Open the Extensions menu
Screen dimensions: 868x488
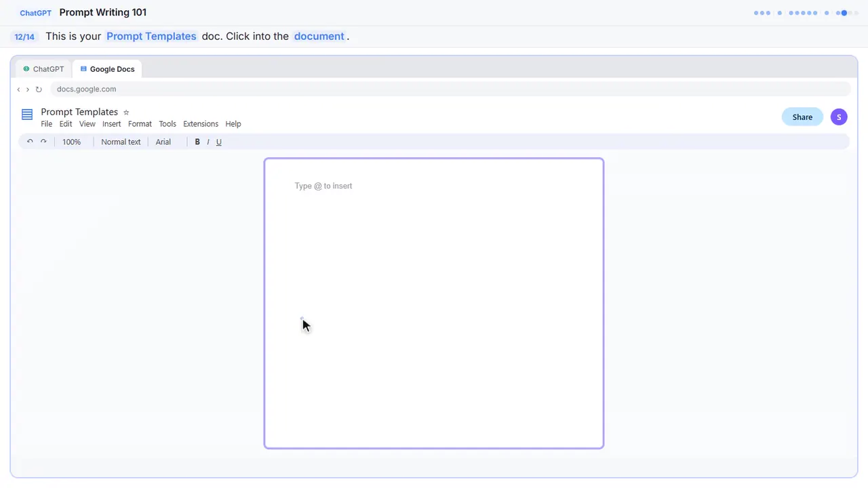tap(201, 124)
